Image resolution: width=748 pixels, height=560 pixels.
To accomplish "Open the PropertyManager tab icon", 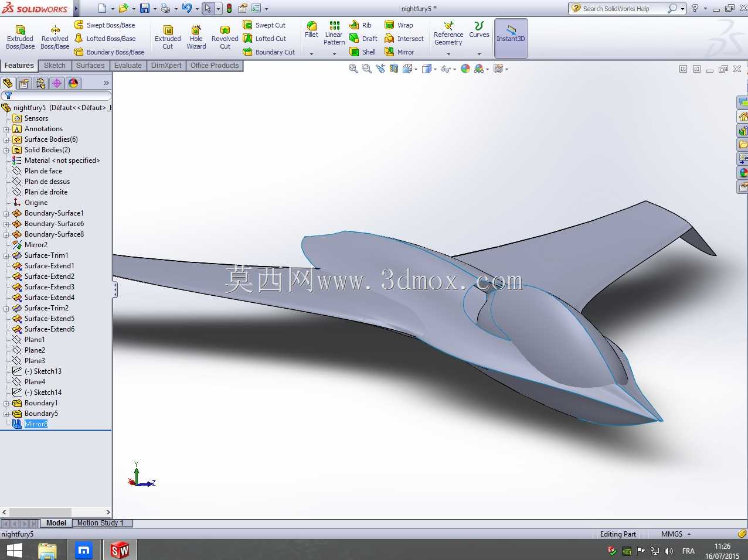I will point(24,83).
